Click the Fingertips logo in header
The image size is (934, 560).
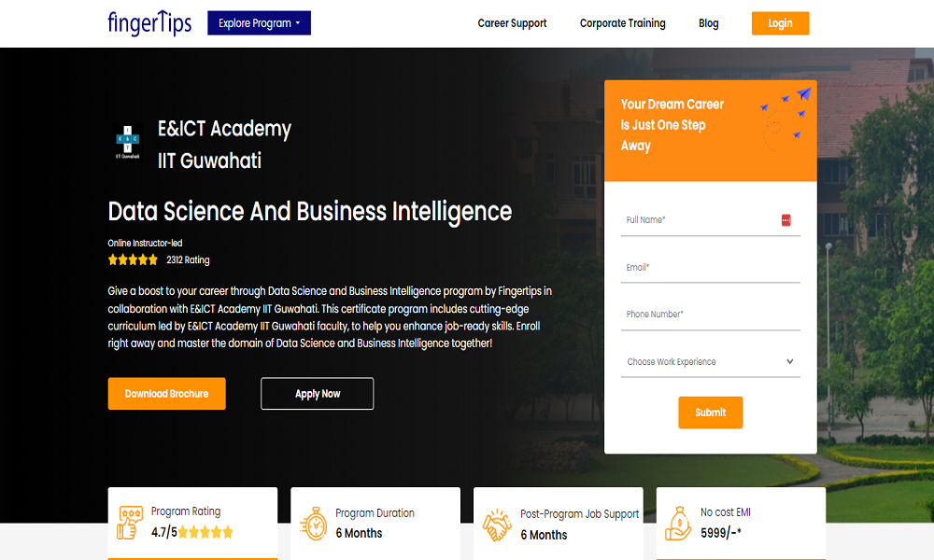pyautogui.click(x=149, y=22)
